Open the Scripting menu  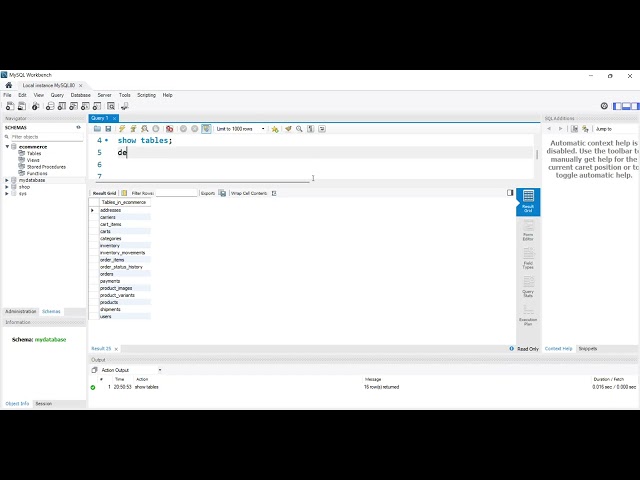[x=146, y=95]
